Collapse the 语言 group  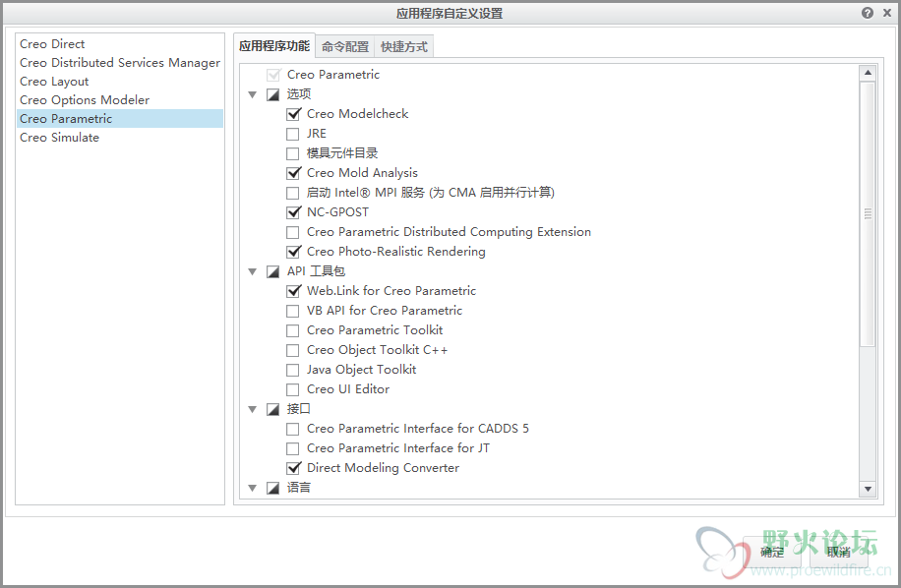point(252,488)
